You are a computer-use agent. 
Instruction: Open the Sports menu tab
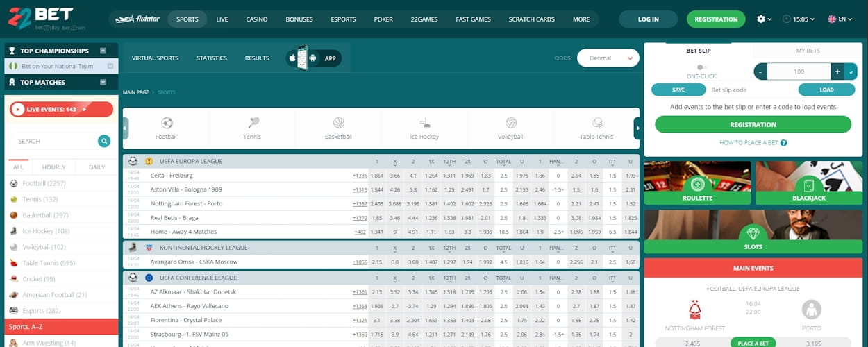pos(187,19)
